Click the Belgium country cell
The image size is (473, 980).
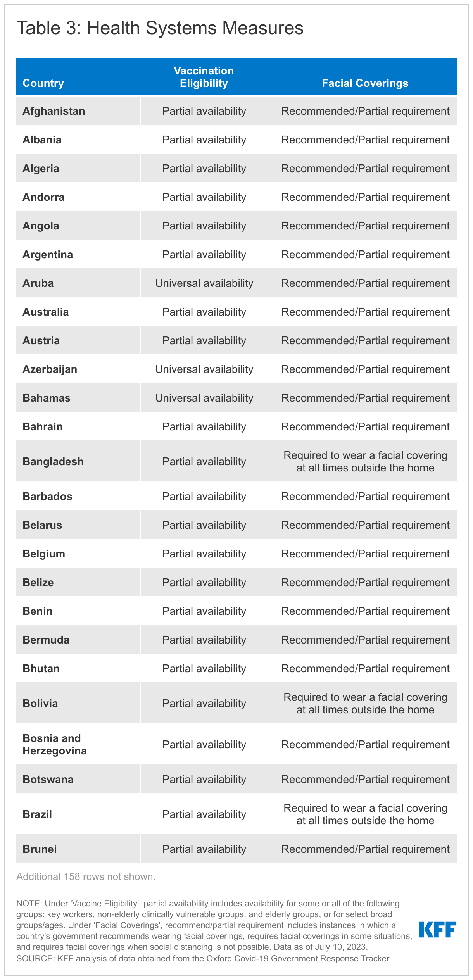click(44, 554)
